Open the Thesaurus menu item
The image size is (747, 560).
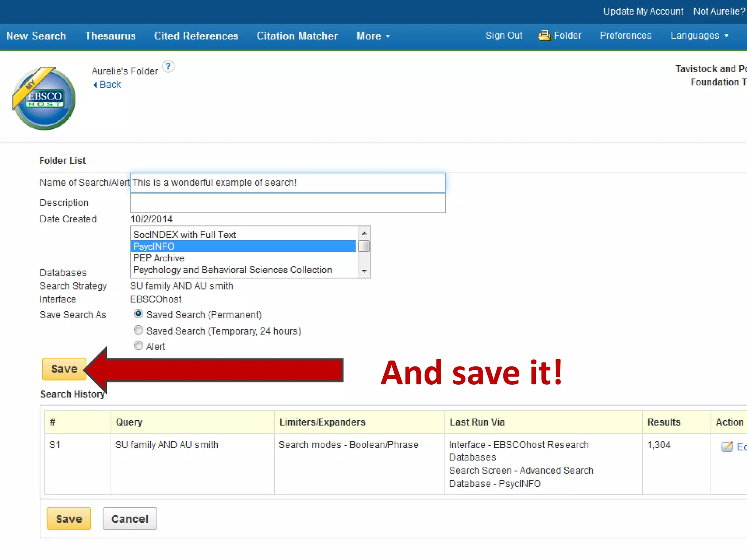click(110, 36)
